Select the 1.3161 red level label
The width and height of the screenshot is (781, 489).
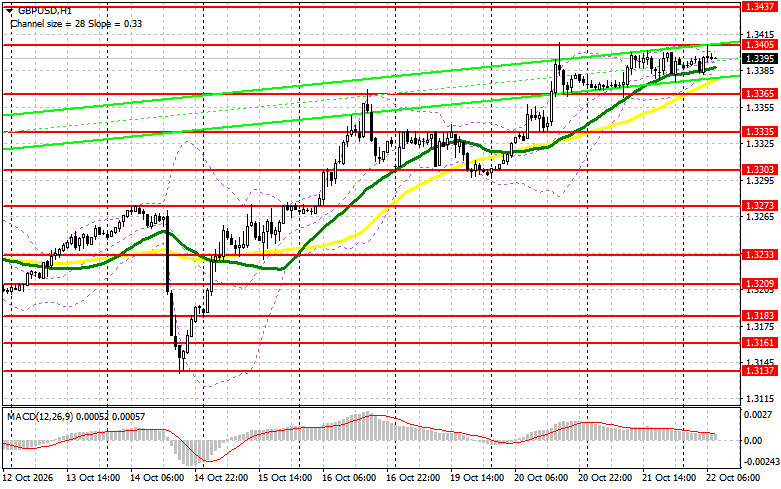point(759,343)
